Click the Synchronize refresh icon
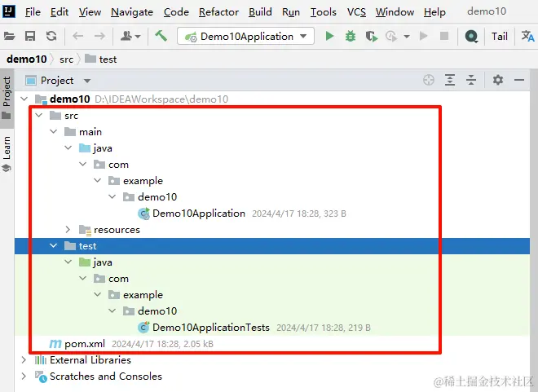Image resolution: width=538 pixels, height=392 pixels. click(x=51, y=36)
